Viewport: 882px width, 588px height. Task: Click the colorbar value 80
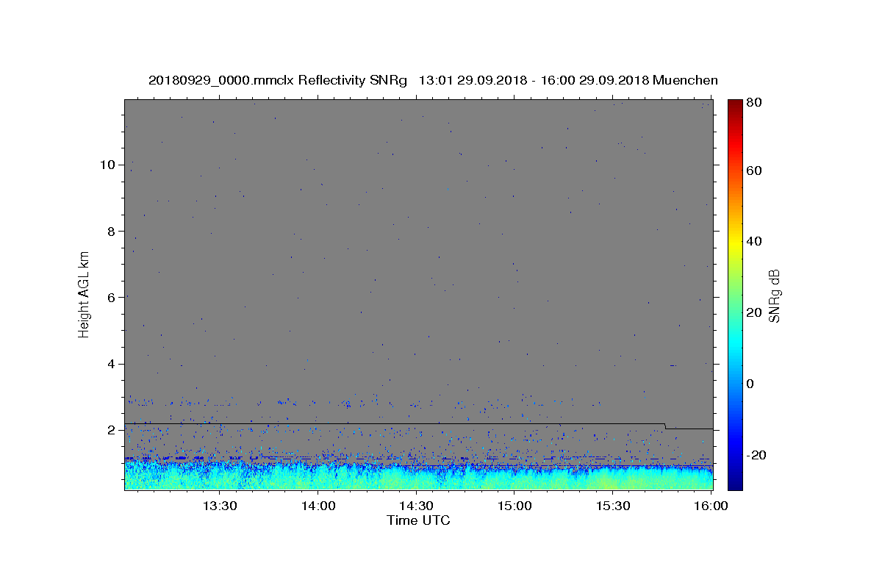click(x=753, y=102)
